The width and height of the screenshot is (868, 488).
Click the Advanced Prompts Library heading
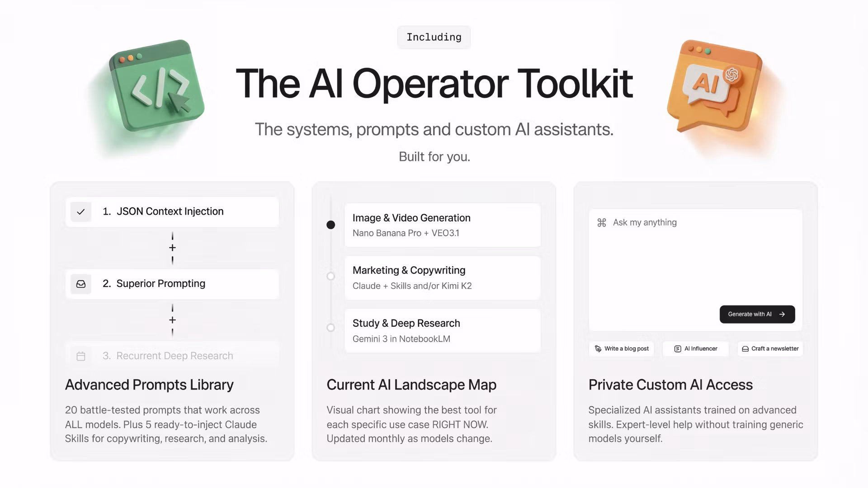point(149,385)
